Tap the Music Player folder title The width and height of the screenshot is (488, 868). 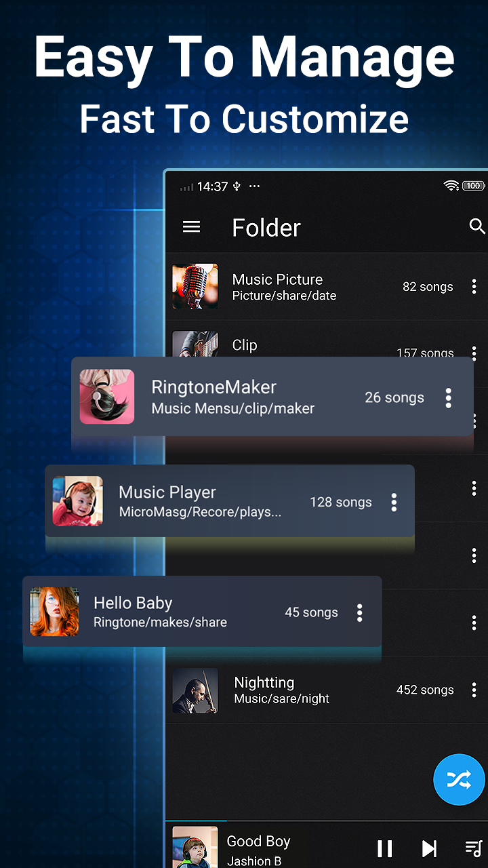coord(167,493)
